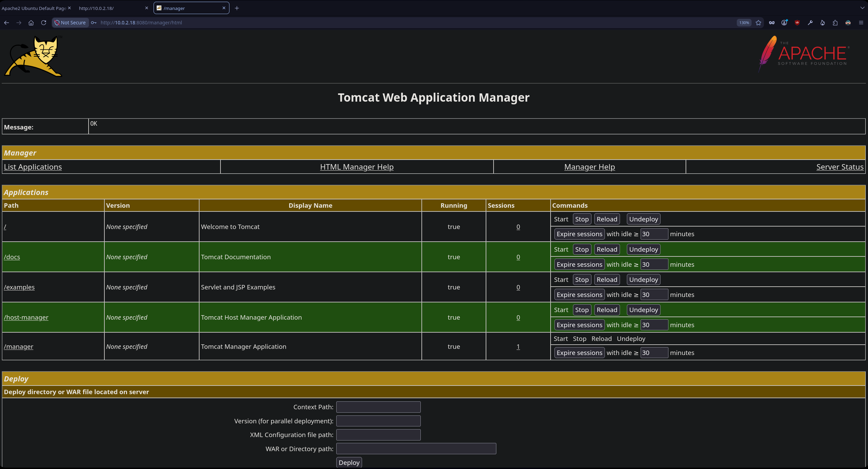Reload the page with the refresh icon

[x=44, y=23]
